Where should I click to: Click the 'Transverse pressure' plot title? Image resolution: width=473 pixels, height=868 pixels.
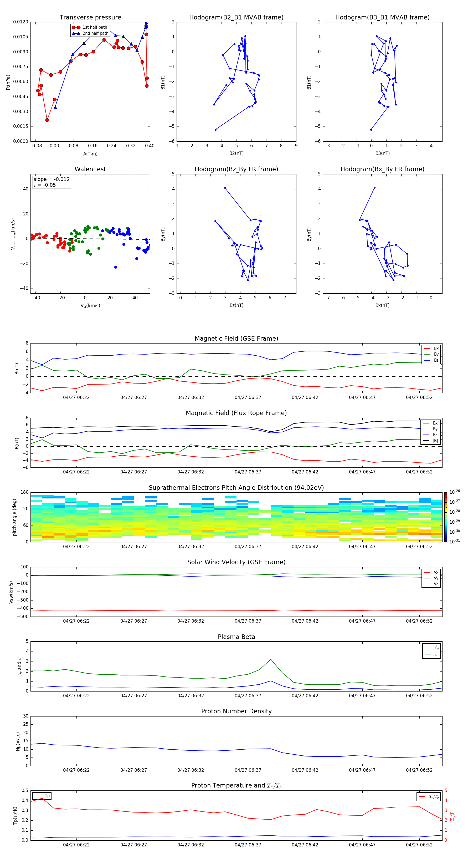pos(90,18)
